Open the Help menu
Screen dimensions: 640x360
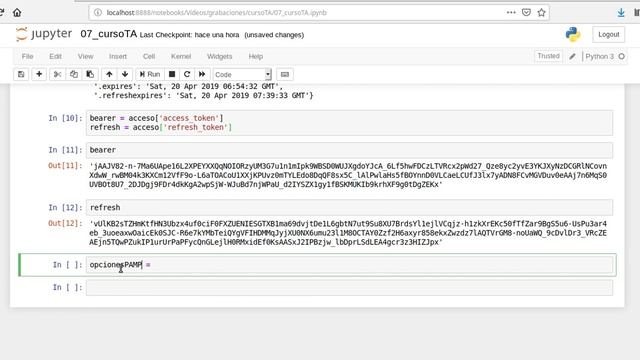coord(256,56)
